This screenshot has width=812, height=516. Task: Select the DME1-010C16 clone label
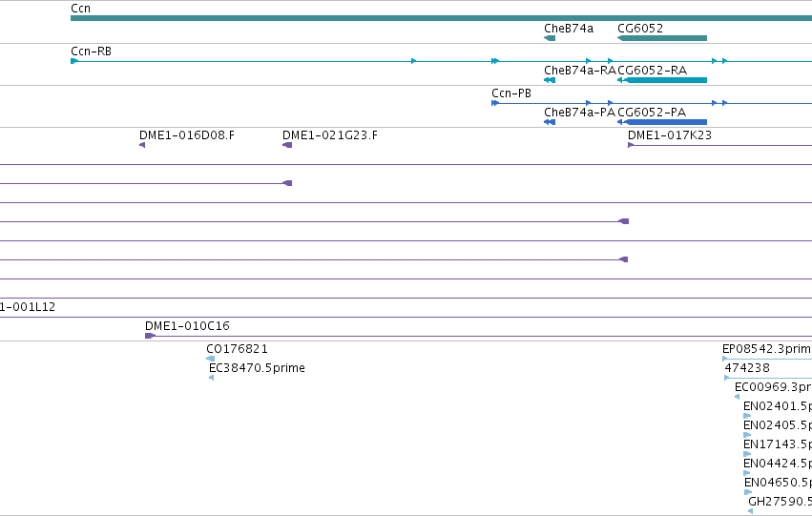[x=187, y=326]
